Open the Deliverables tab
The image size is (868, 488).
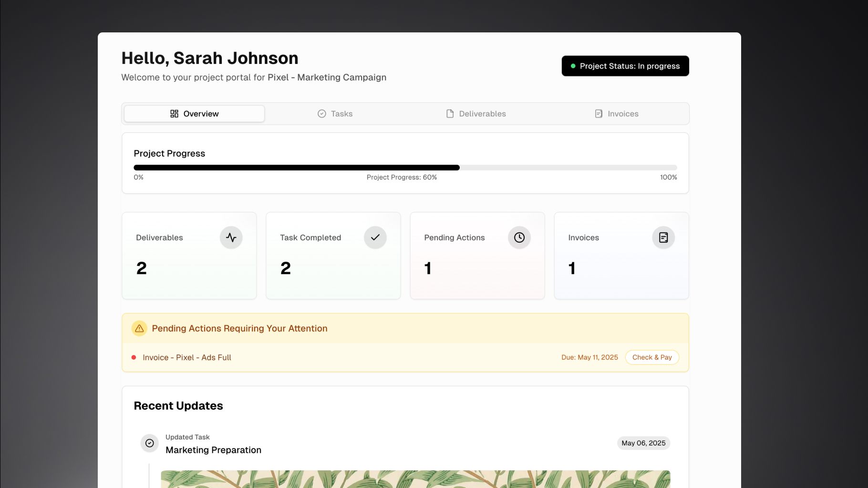coord(476,113)
